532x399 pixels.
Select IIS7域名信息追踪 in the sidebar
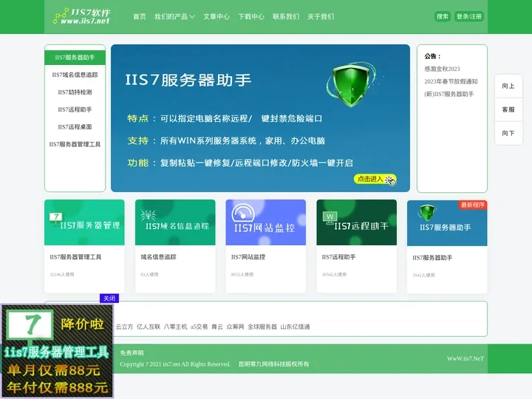click(75, 75)
